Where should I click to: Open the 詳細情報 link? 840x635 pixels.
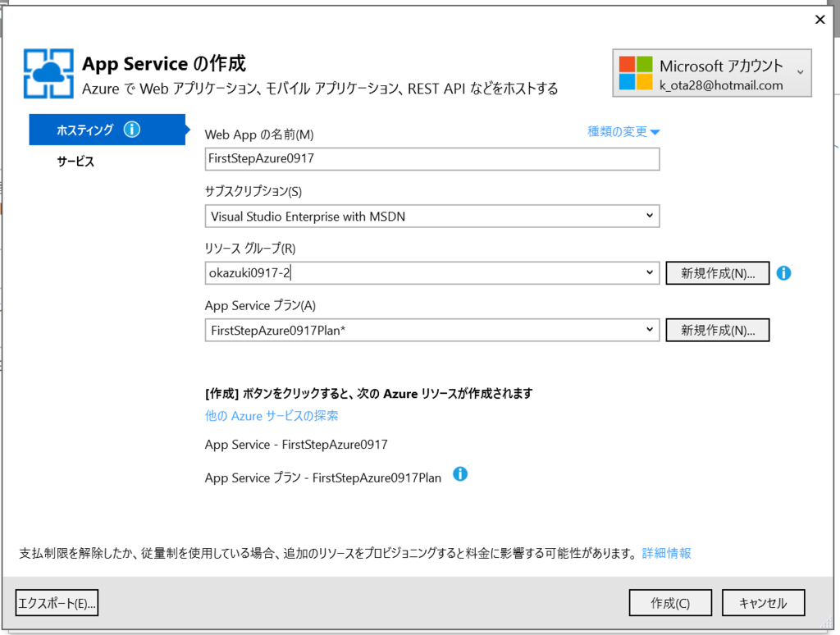666,553
